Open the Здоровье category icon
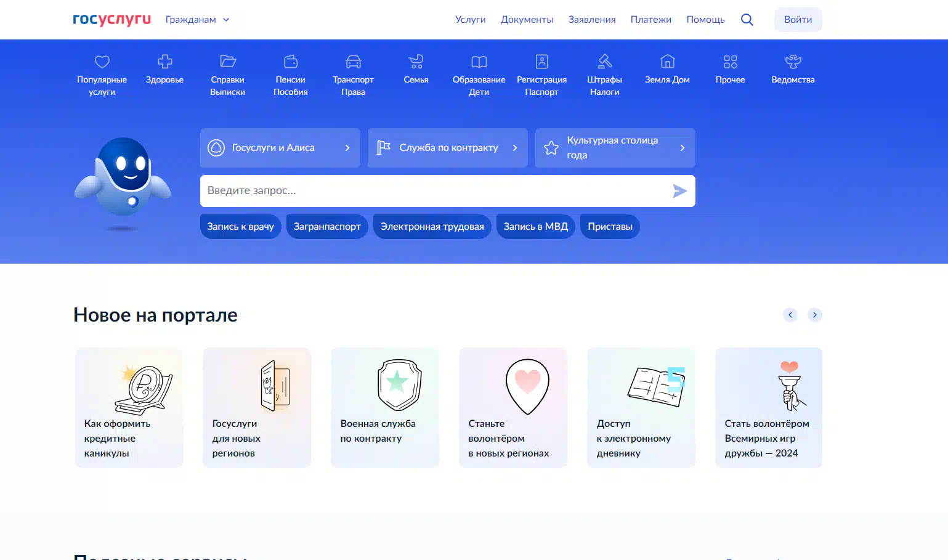Screen dimensions: 948x560 [164, 62]
